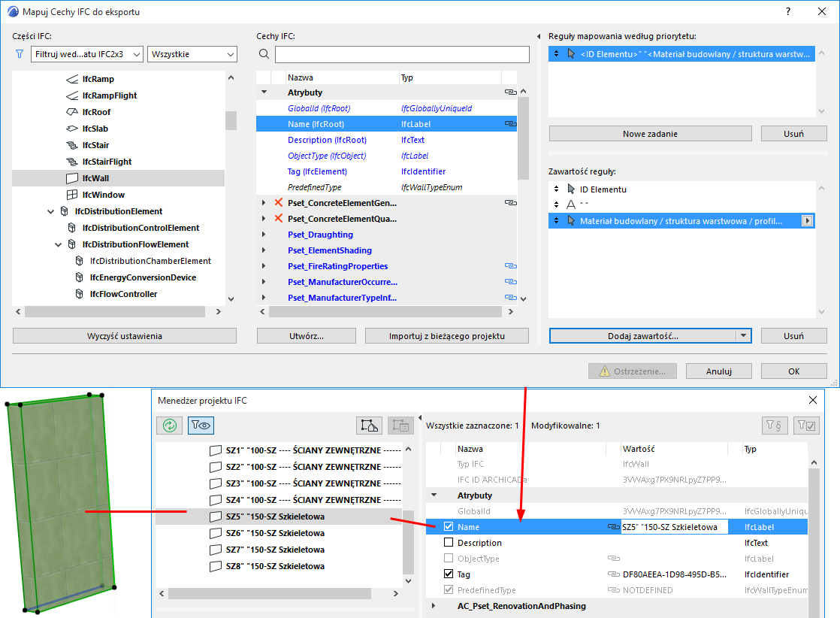This screenshot has width=840, height=618.
Task: Collapse IfcDistributionFlowElement tree node
Action: pos(59,244)
